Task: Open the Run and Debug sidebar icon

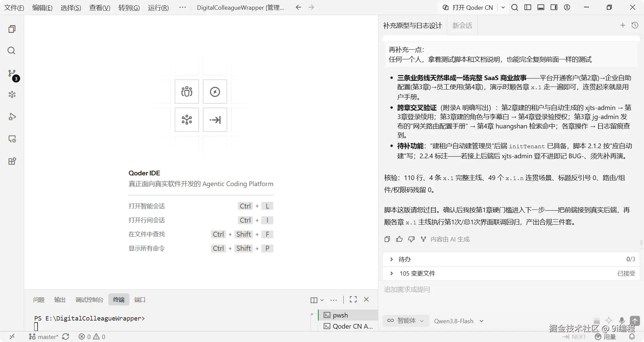Action: pyautogui.click(x=12, y=117)
